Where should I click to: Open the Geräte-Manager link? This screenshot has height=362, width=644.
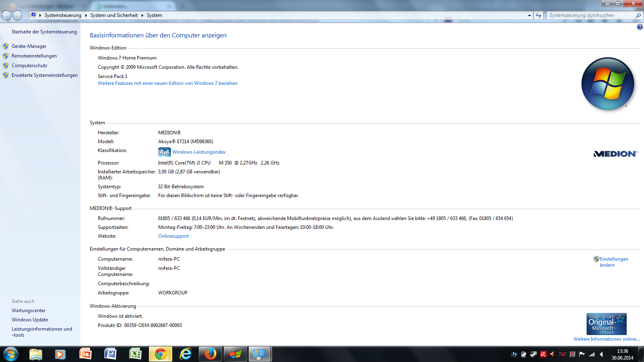(x=29, y=46)
